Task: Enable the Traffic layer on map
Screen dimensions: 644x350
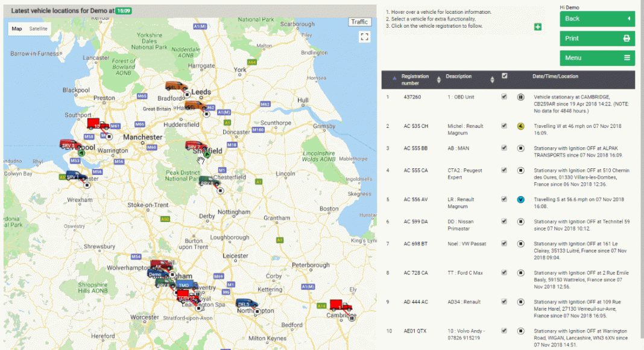Action: click(x=359, y=22)
